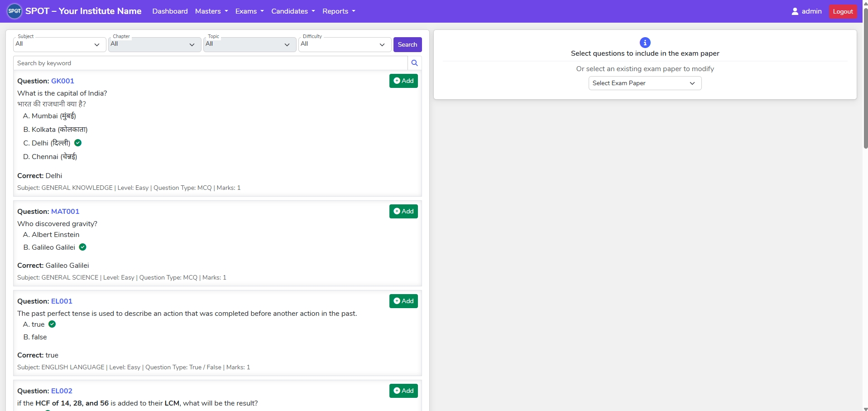
Task: Open the Masters menu
Action: point(211,11)
